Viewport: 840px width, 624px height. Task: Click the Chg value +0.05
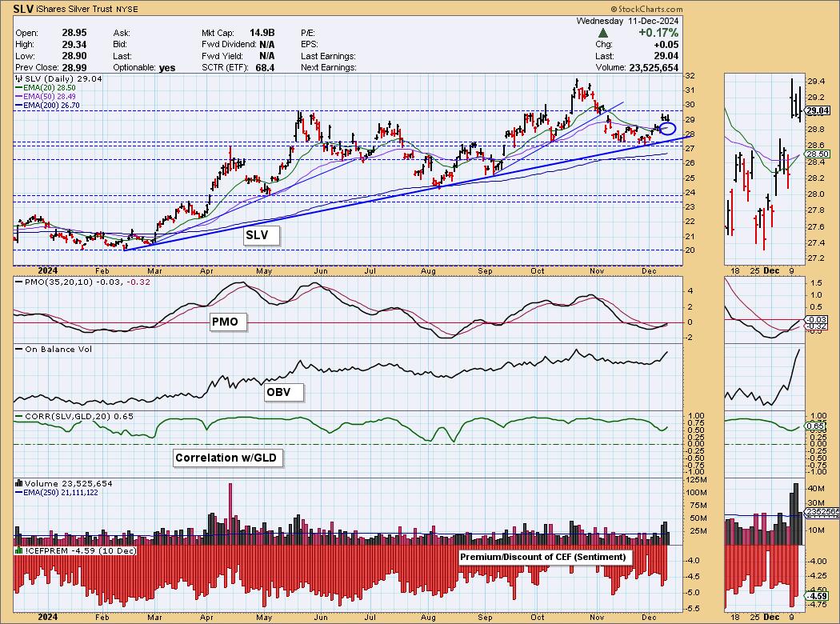tap(666, 45)
